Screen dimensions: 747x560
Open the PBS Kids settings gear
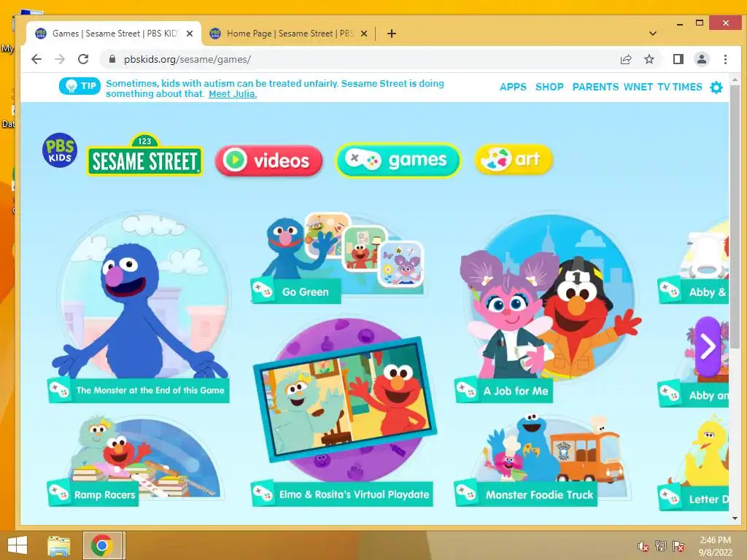pyautogui.click(x=716, y=87)
